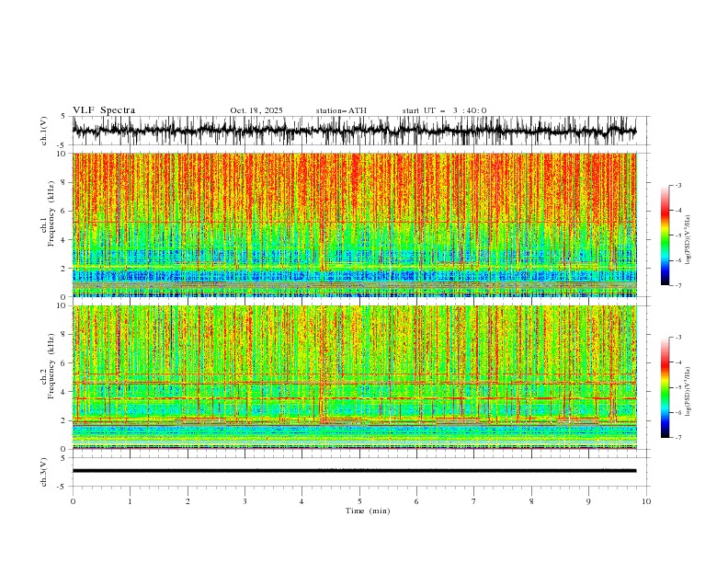
Task: Click the ch.2 PSD color scale bar
Action: click(665, 387)
